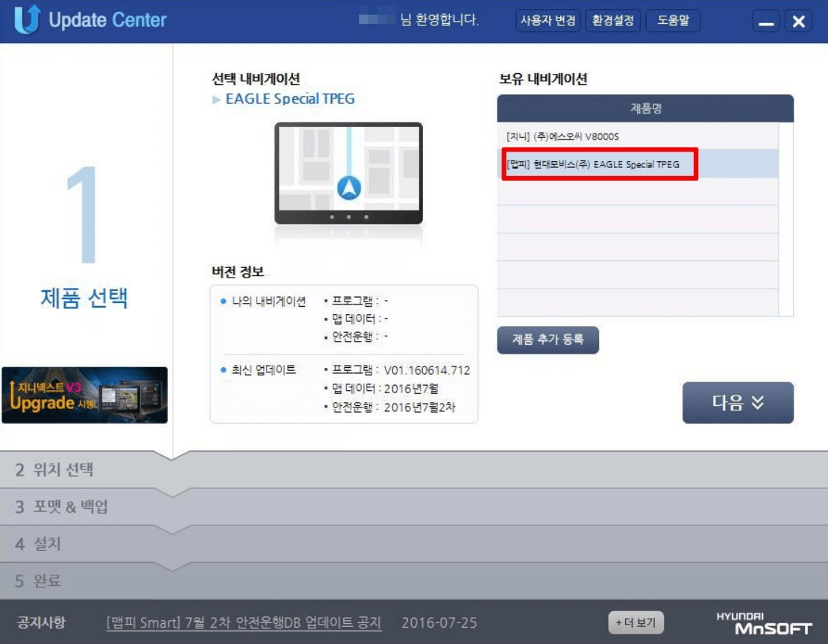Expand step 5 완료
Screen dimensions: 828x644
pyautogui.click(x=414, y=581)
